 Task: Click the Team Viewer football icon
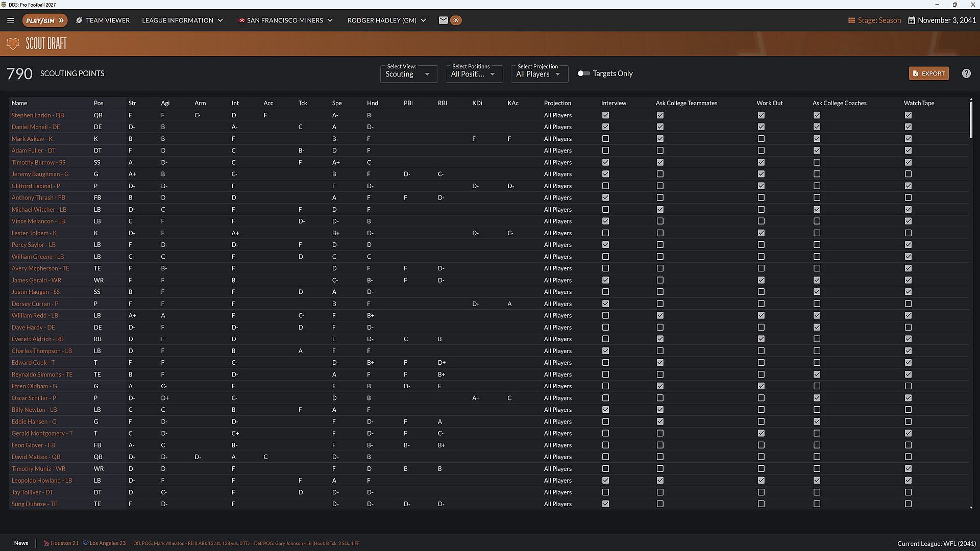[x=79, y=20]
